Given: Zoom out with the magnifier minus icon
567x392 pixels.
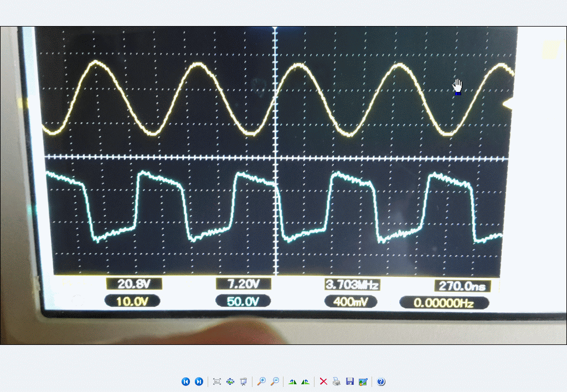Looking at the screenshot, I should [x=275, y=381].
